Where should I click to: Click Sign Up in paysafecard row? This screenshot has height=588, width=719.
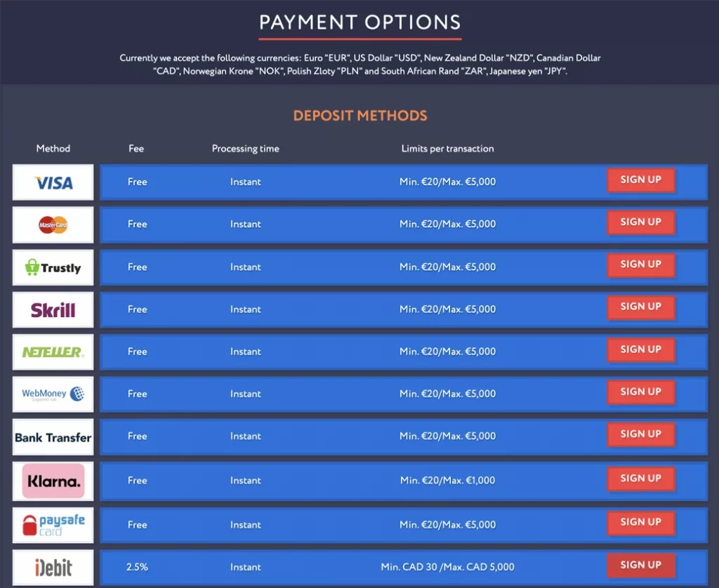[641, 523]
